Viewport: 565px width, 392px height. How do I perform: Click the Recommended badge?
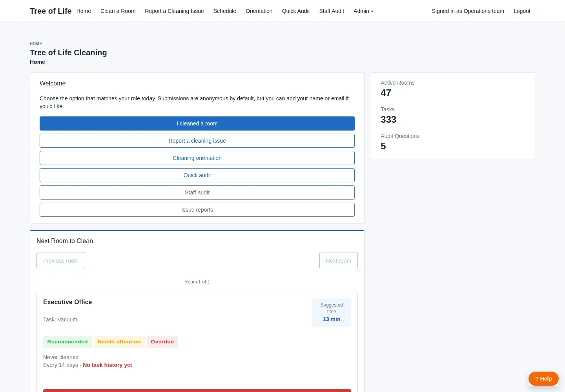(67, 342)
